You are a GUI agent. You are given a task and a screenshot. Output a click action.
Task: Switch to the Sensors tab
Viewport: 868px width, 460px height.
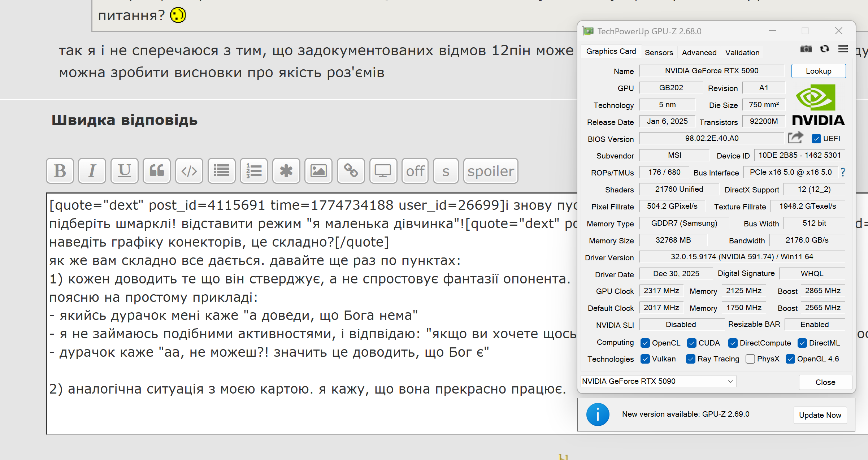click(659, 53)
